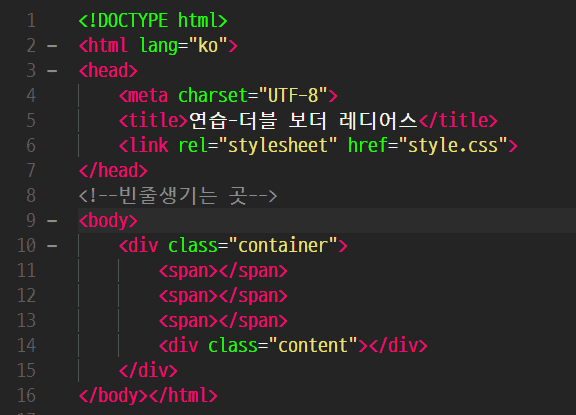Place cursor in DOCTYPE html declaration
576x415 pixels.
pyautogui.click(x=153, y=21)
